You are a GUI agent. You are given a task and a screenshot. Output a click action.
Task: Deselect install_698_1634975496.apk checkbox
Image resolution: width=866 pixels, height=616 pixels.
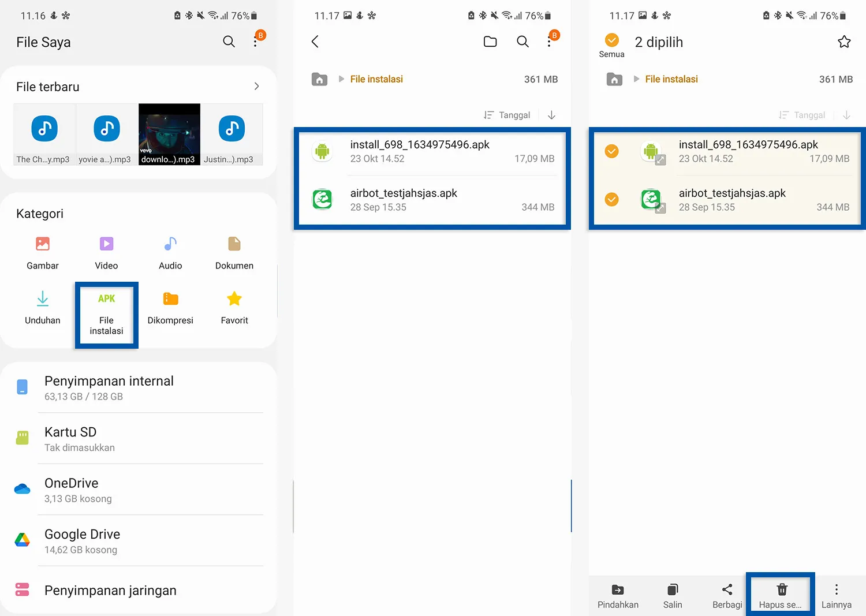point(611,151)
